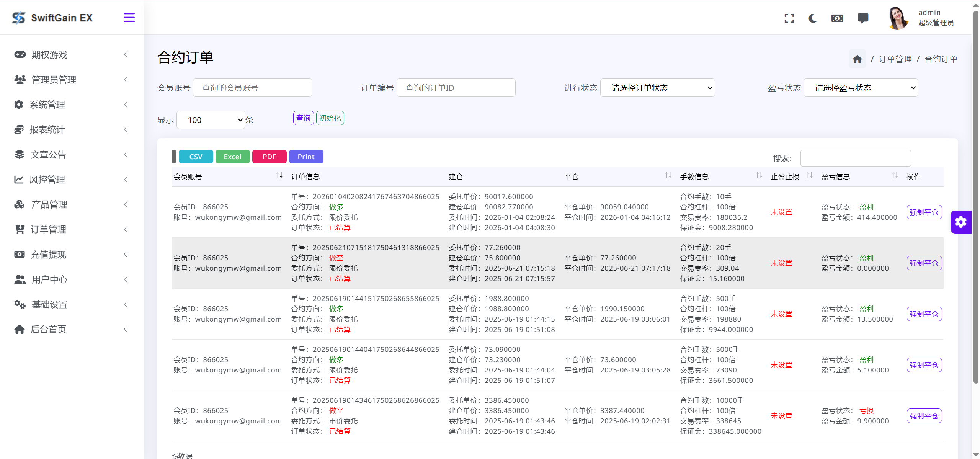Screen dimensions: 980x459
Task: Click the admin profile avatar photo
Action: pyautogui.click(x=898, y=18)
